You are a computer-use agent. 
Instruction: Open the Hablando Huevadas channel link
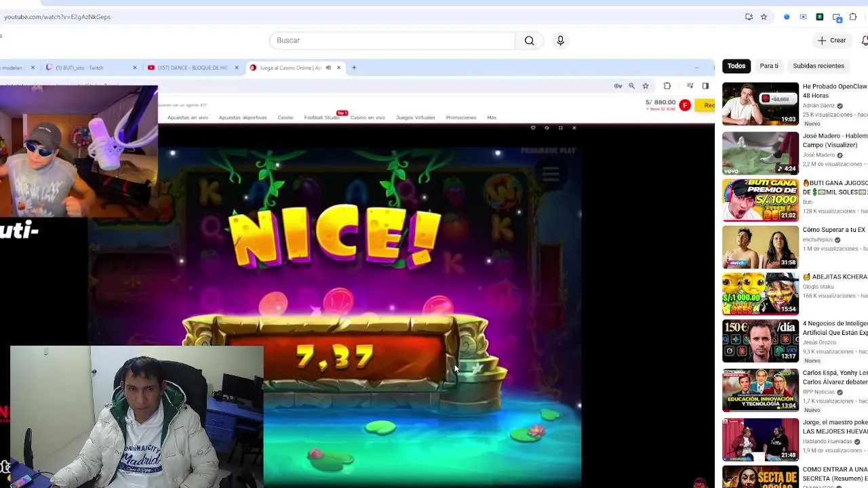pyautogui.click(x=827, y=441)
